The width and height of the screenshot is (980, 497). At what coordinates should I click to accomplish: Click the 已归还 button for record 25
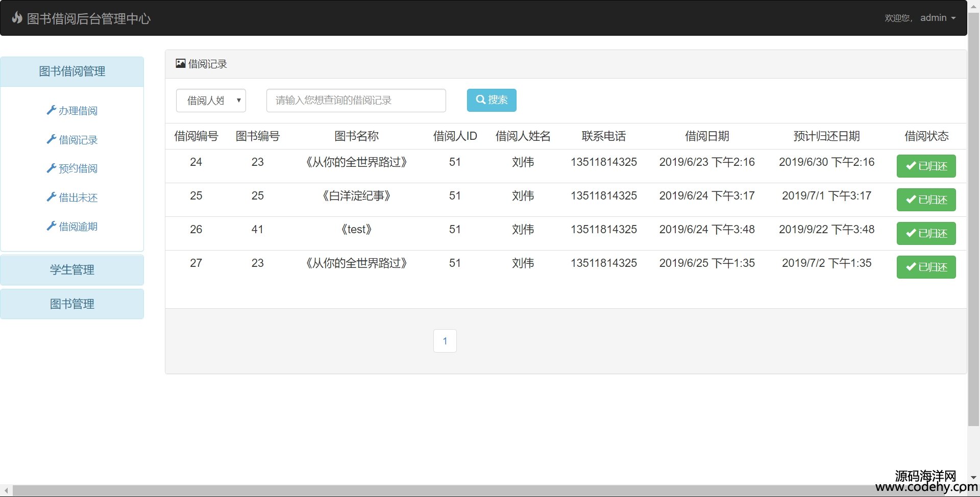(x=926, y=200)
